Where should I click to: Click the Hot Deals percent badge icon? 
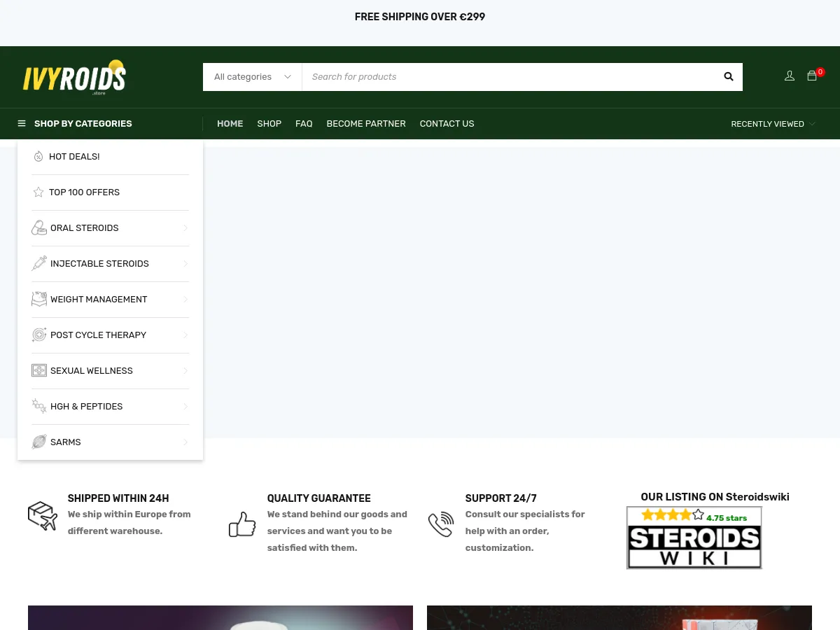pyautogui.click(x=38, y=157)
